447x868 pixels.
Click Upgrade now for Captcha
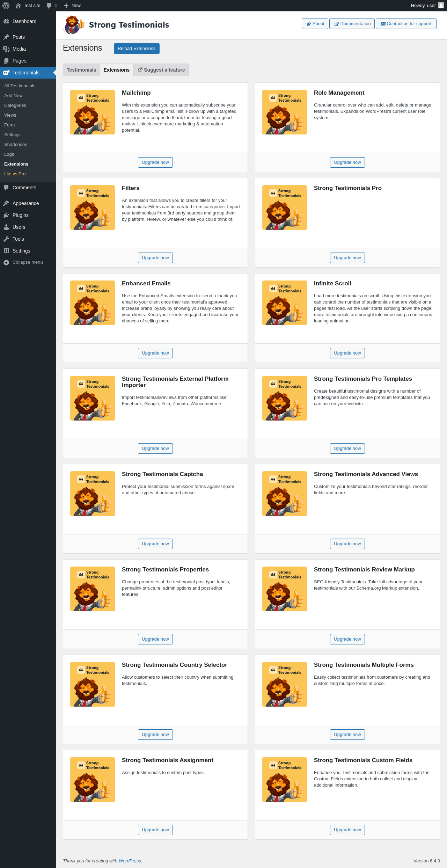(155, 544)
